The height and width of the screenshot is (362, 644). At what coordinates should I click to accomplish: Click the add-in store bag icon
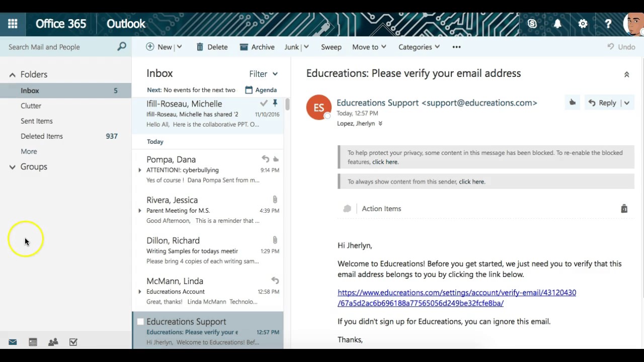(x=624, y=209)
